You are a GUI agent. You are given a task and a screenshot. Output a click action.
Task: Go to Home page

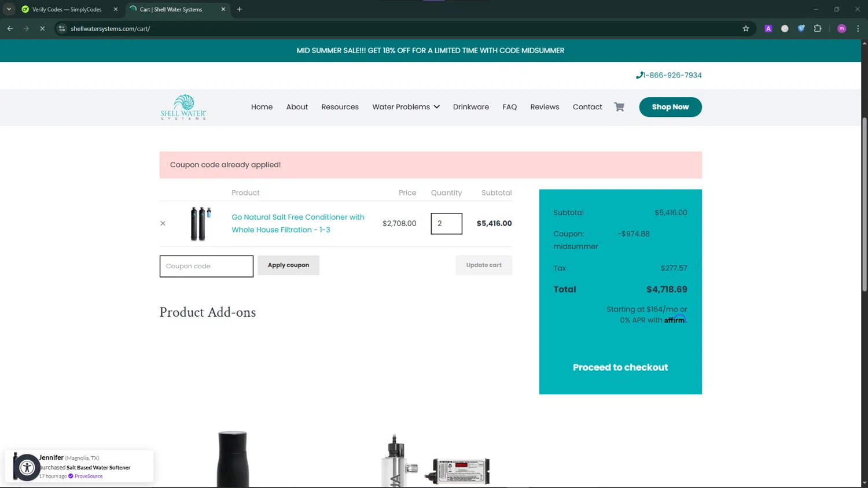tap(262, 107)
